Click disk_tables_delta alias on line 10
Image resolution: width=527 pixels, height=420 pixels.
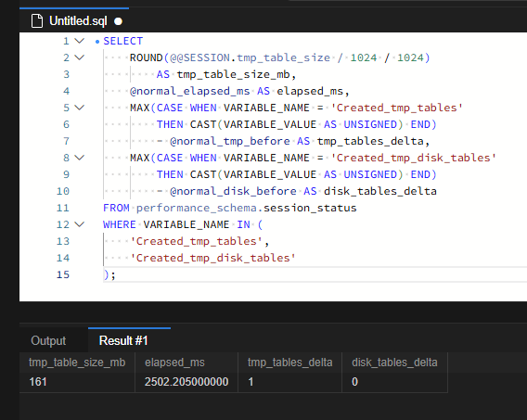click(380, 191)
